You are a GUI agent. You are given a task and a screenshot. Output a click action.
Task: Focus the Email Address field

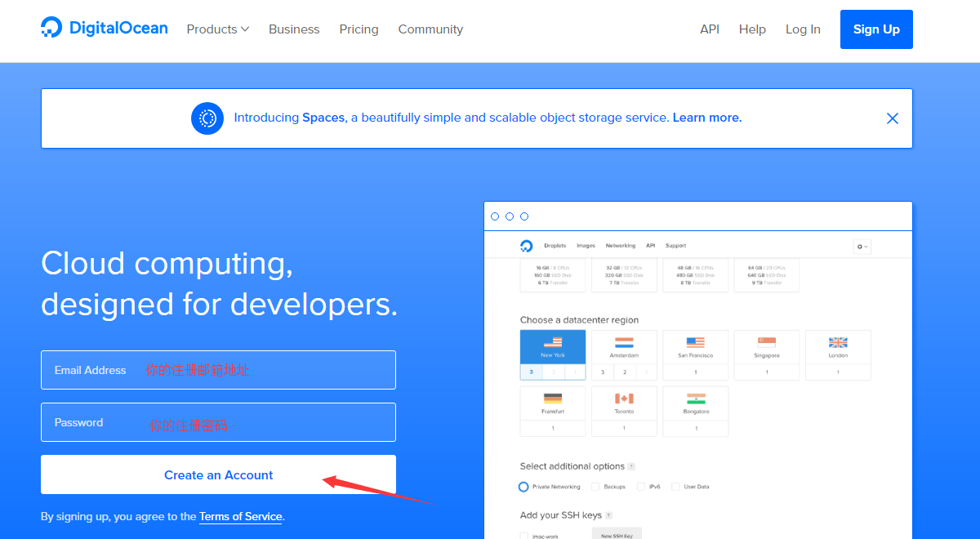point(218,370)
